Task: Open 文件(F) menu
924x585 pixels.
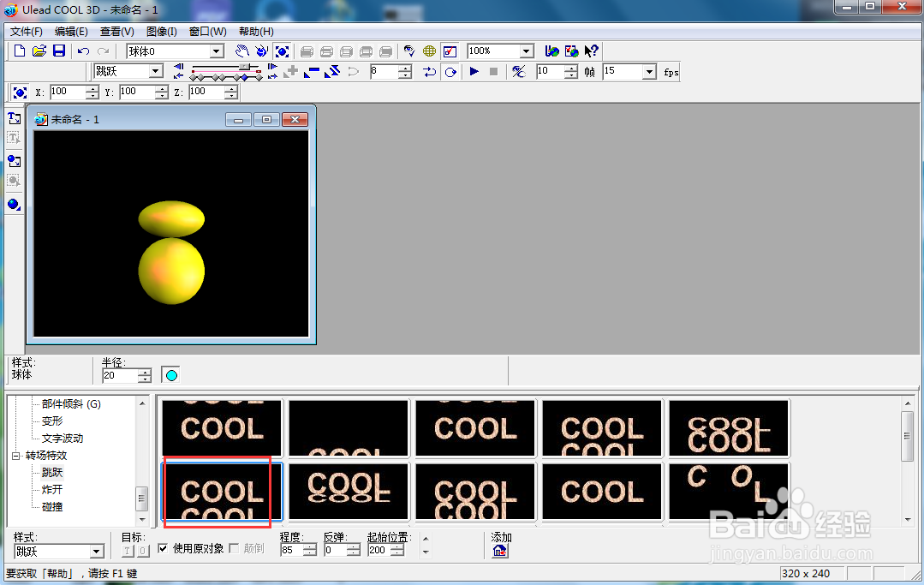Action: click(x=26, y=32)
